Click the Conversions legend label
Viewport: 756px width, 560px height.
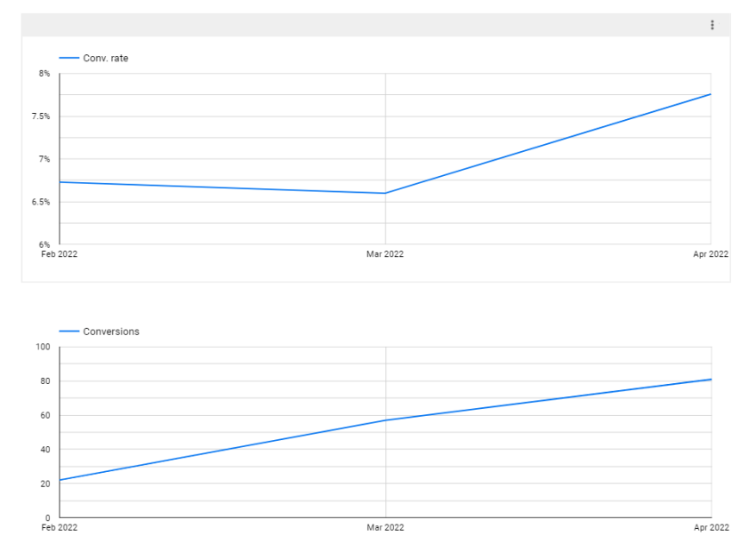pyautogui.click(x=111, y=332)
